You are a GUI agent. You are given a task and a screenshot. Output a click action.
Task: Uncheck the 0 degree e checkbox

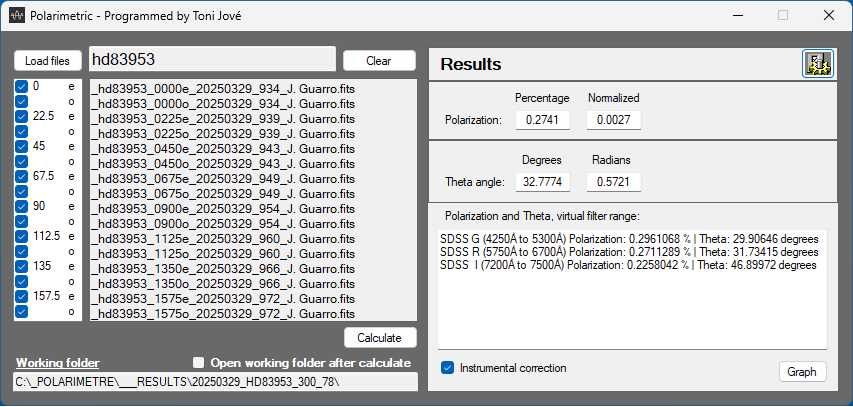(x=21, y=87)
